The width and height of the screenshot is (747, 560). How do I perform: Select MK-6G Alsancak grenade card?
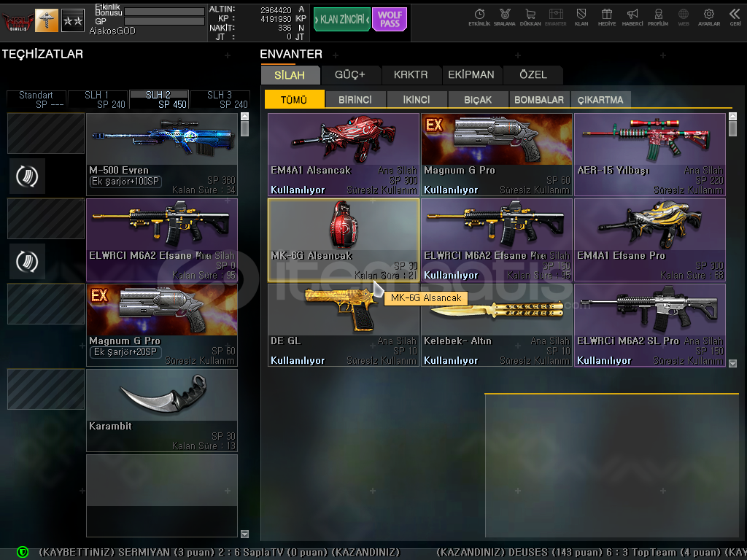click(344, 240)
